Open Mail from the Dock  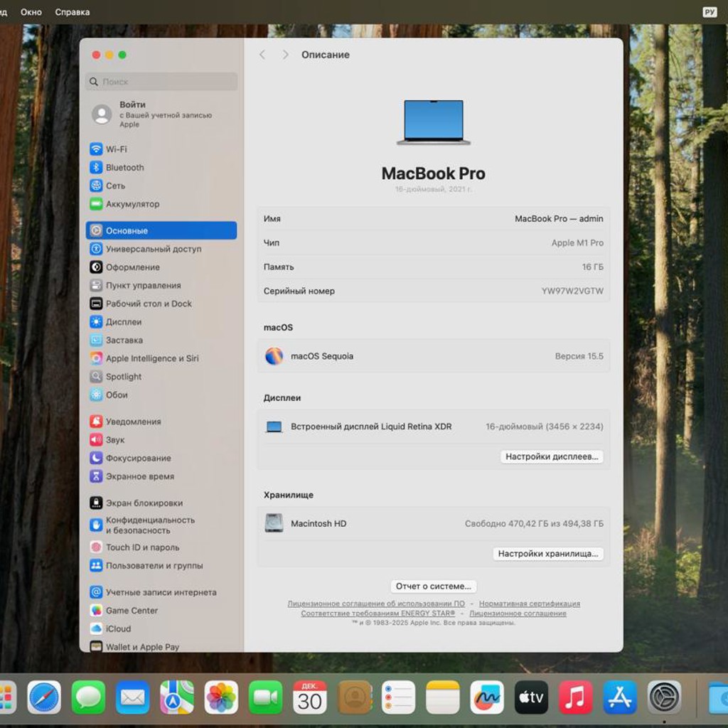click(133, 697)
